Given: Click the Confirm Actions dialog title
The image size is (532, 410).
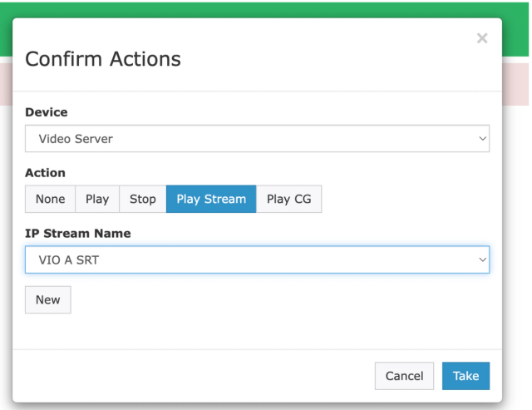Looking at the screenshot, I should coord(104,59).
